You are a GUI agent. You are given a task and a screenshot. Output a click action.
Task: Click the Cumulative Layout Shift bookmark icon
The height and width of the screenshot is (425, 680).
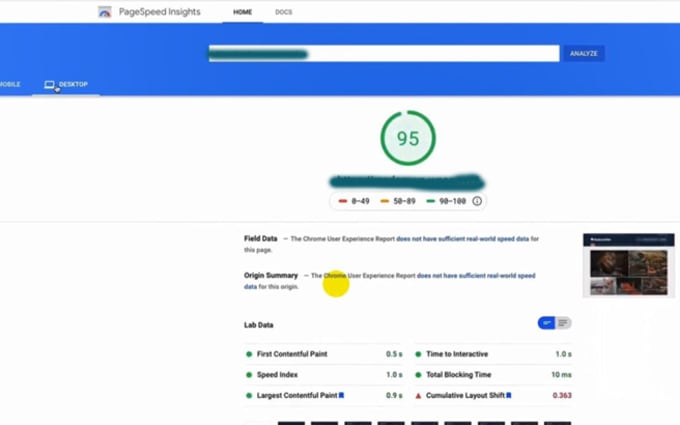pyautogui.click(x=509, y=395)
